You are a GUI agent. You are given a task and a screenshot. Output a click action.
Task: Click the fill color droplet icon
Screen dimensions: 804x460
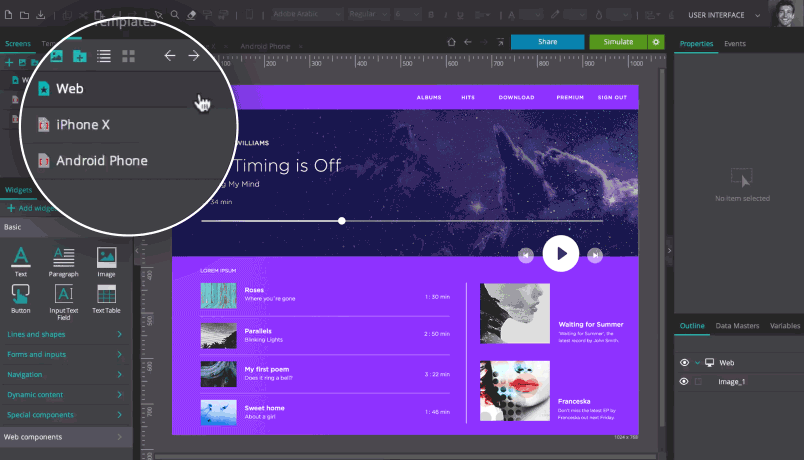coord(598,15)
